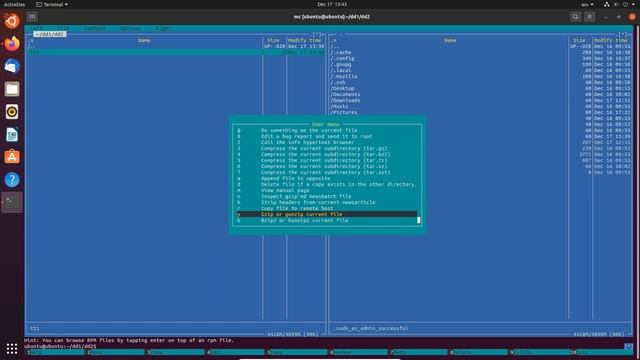This screenshot has height=360, width=640.
Task: Open the terminal hamburger menu button
Action: 589,17
